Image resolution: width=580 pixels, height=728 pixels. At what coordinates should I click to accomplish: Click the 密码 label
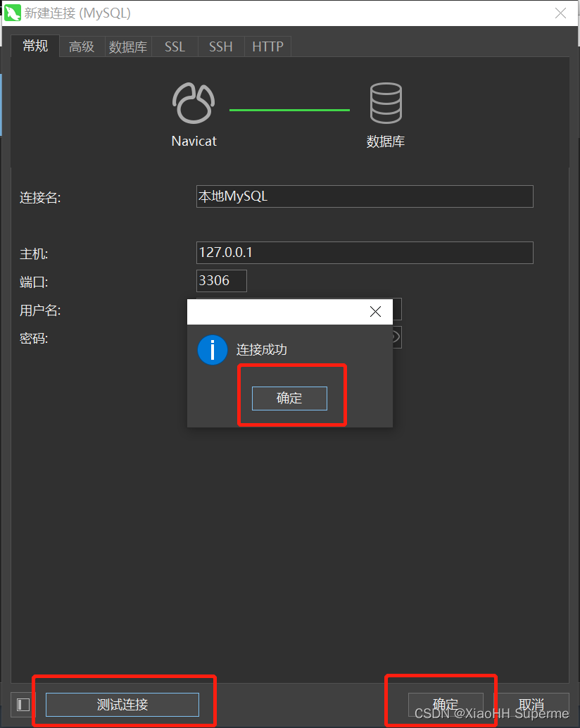[x=34, y=339]
